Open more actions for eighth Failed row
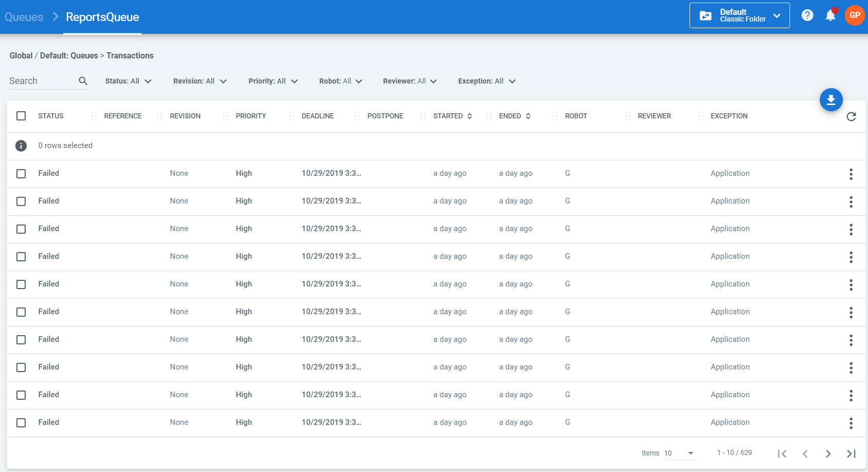This screenshot has width=868, height=472. pos(851,368)
